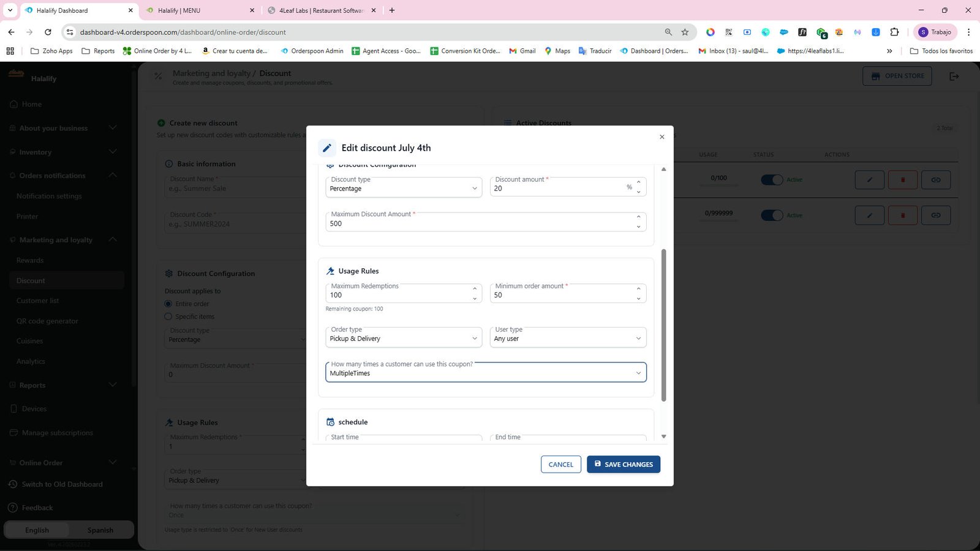Image resolution: width=980 pixels, height=551 pixels.
Task: Switch language to Spanish
Action: click(x=100, y=530)
